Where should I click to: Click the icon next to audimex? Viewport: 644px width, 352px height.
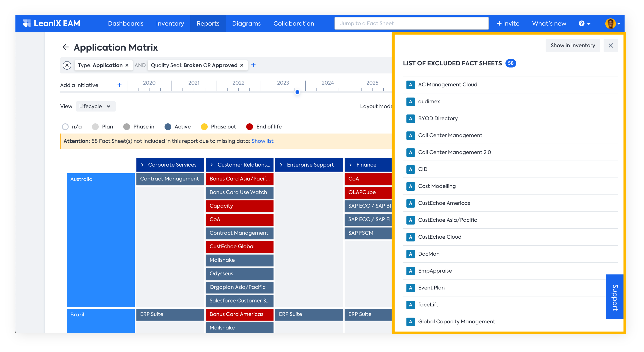coord(410,102)
